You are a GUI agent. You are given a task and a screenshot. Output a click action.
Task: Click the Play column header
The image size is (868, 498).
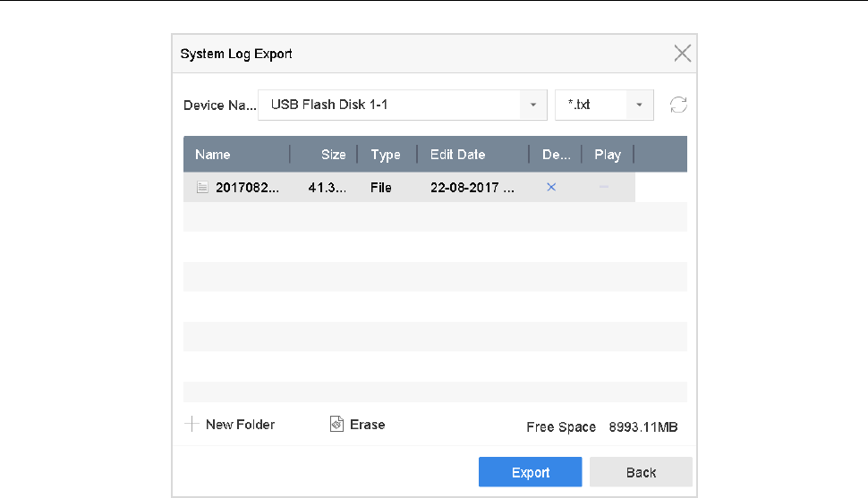coord(607,155)
